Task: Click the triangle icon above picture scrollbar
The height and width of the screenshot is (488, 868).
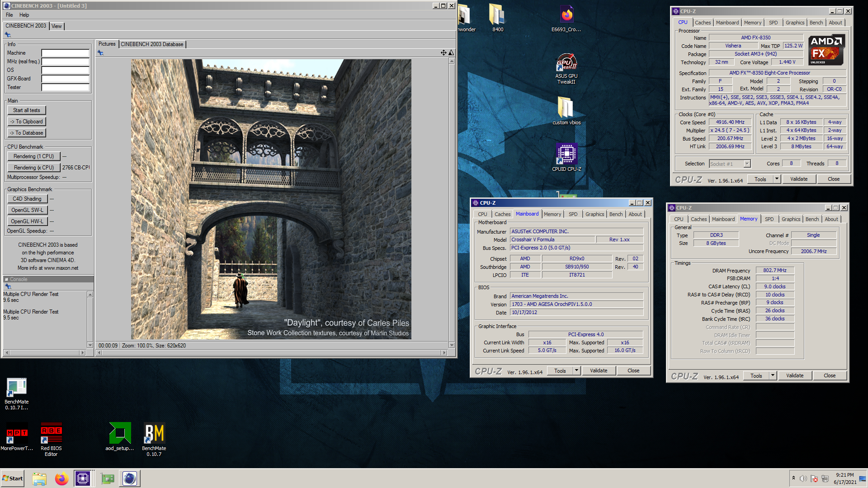Action: tap(451, 53)
